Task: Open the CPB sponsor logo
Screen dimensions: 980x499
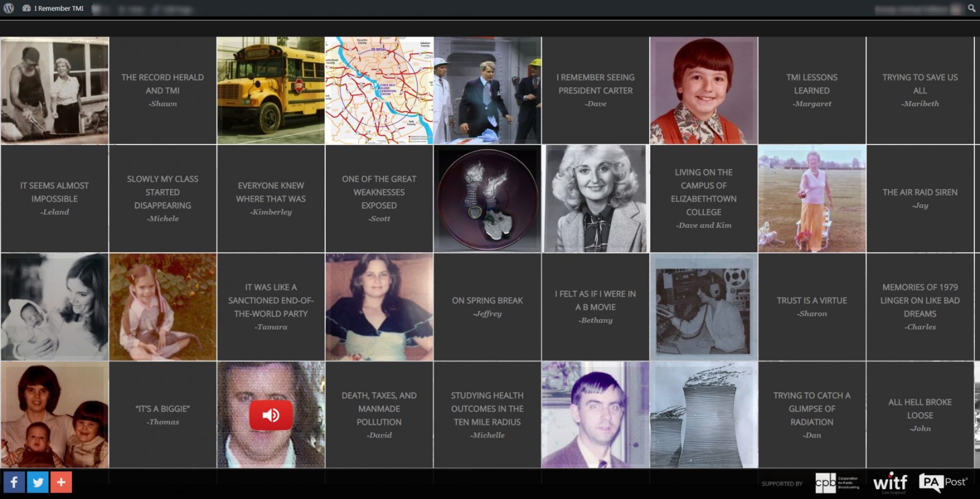Action: point(837,483)
